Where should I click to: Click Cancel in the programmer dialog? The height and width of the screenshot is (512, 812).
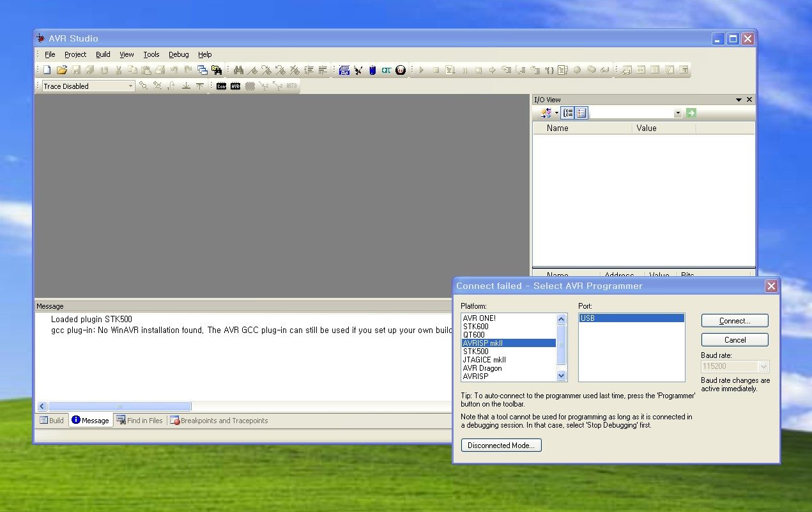click(735, 340)
